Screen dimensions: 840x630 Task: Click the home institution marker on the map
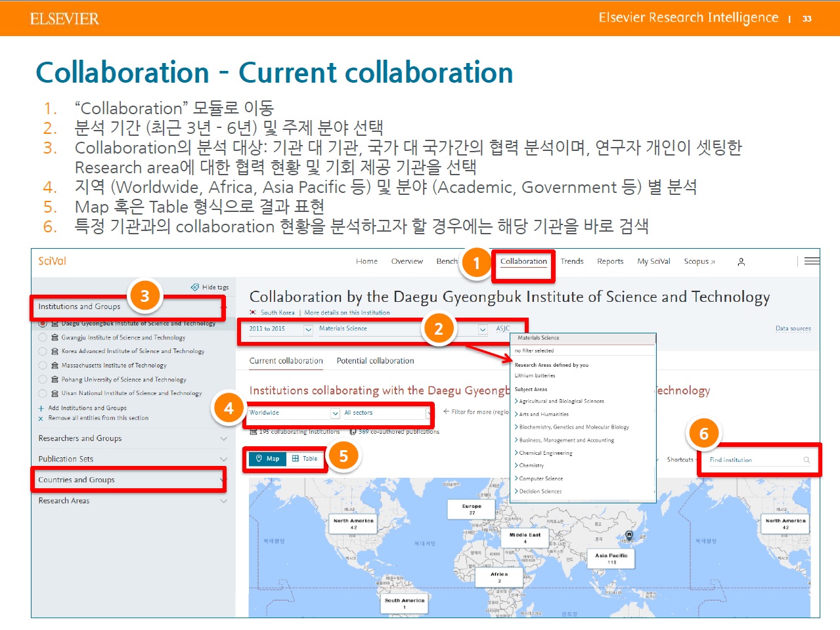[x=629, y=536]
